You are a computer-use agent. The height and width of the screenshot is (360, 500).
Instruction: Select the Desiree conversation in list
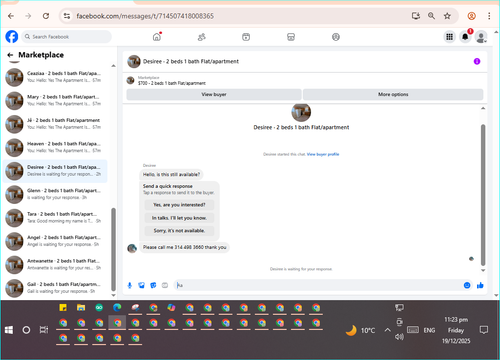point(55,171)
